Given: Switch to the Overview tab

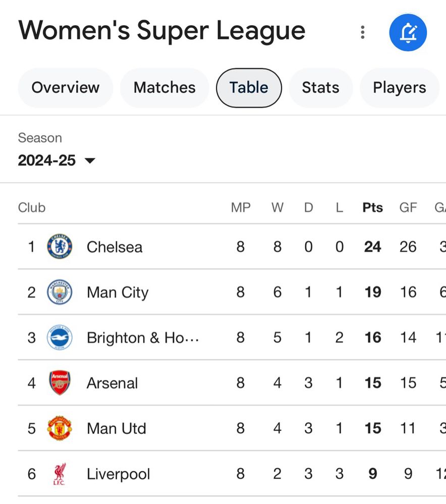Looking at the screenshot, I should point(66,88).
